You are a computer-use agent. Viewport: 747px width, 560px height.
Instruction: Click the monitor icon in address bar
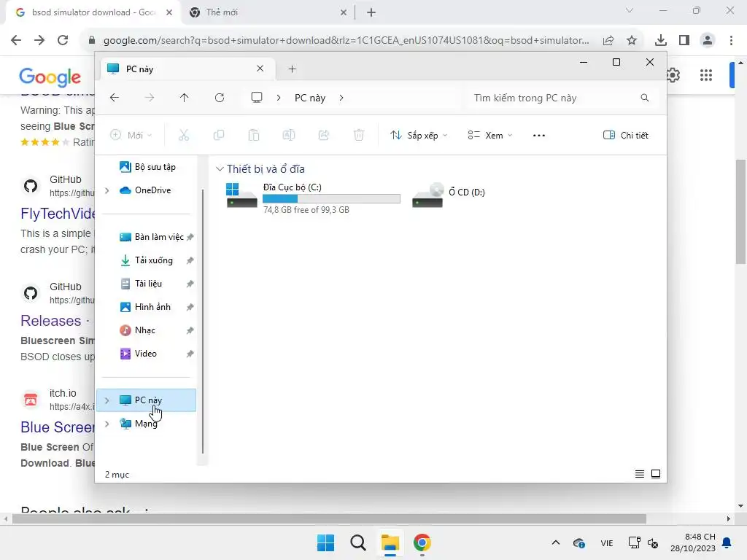pyautogui.click(x=257, y=98)
